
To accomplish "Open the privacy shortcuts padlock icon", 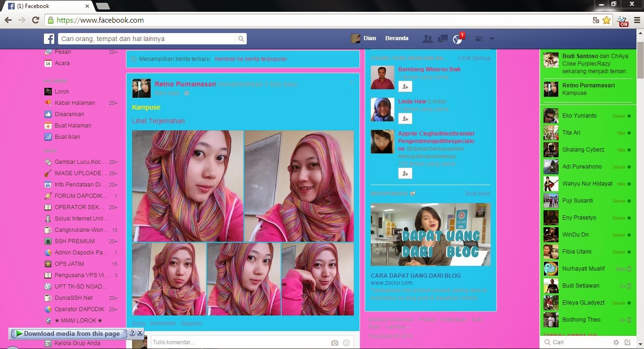I will pyautogui.click(x=478, y=38).
